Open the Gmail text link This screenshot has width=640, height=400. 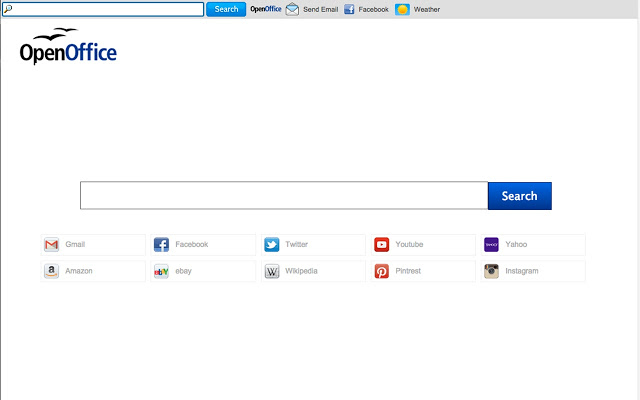point(75,244)
